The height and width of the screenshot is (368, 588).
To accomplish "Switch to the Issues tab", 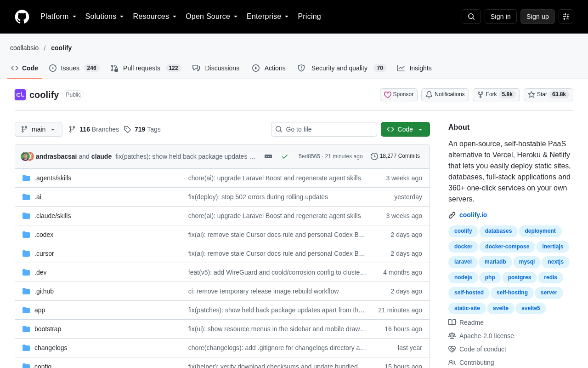I will click(x=74, y=68).
